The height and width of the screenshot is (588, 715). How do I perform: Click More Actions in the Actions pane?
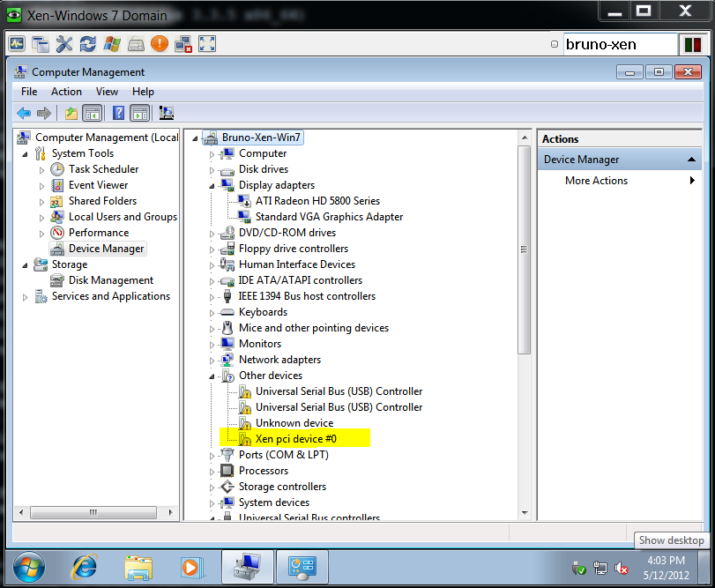597,181
